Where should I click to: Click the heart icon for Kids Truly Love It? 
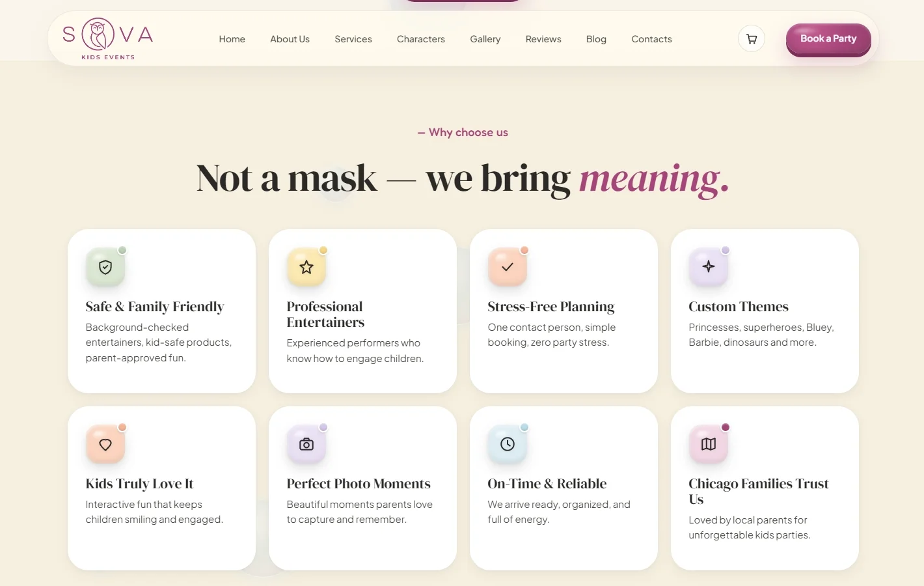[x=105, y=444]
